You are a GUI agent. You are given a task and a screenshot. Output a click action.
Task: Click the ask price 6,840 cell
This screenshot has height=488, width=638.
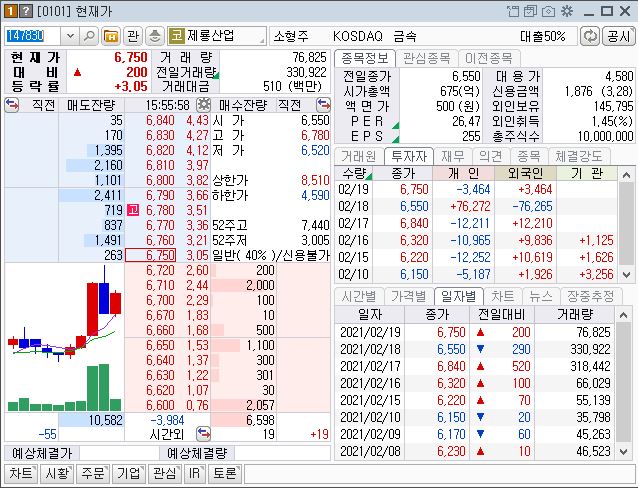[x=160, y=120]
